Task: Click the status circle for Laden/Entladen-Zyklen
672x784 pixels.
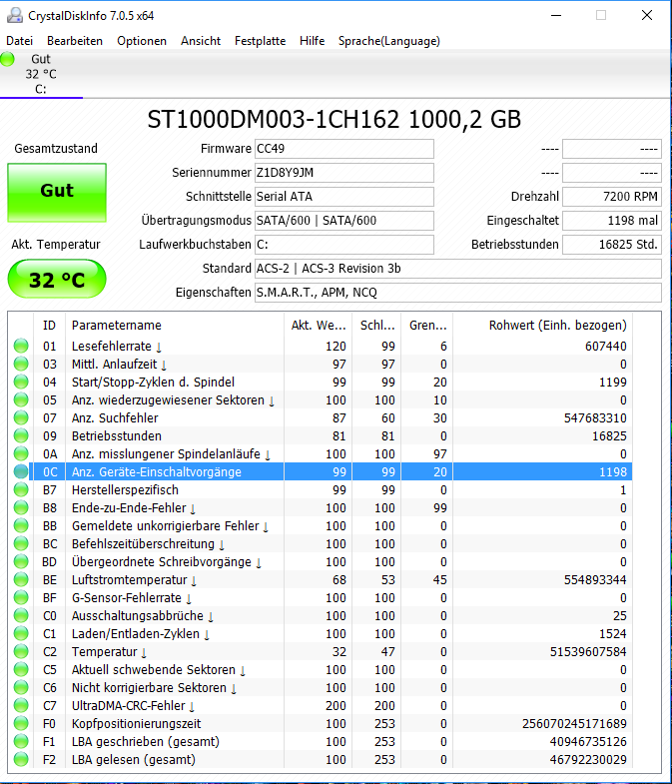Action: (21, 634)
